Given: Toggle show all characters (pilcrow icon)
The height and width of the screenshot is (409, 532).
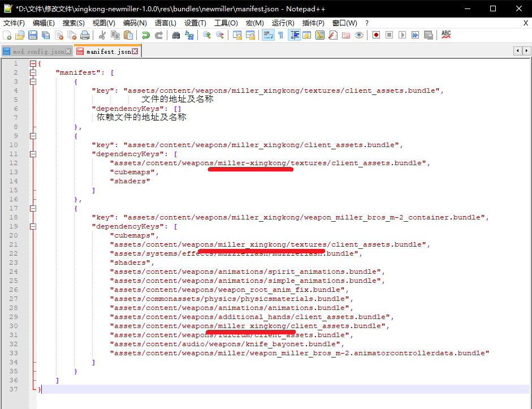Looking at the screenshot, I should point(281,35).
